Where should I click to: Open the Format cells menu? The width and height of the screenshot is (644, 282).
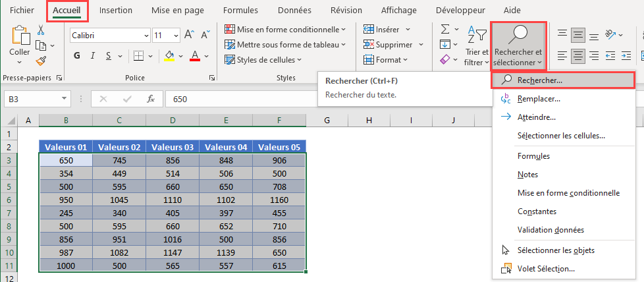pos(386,60)
